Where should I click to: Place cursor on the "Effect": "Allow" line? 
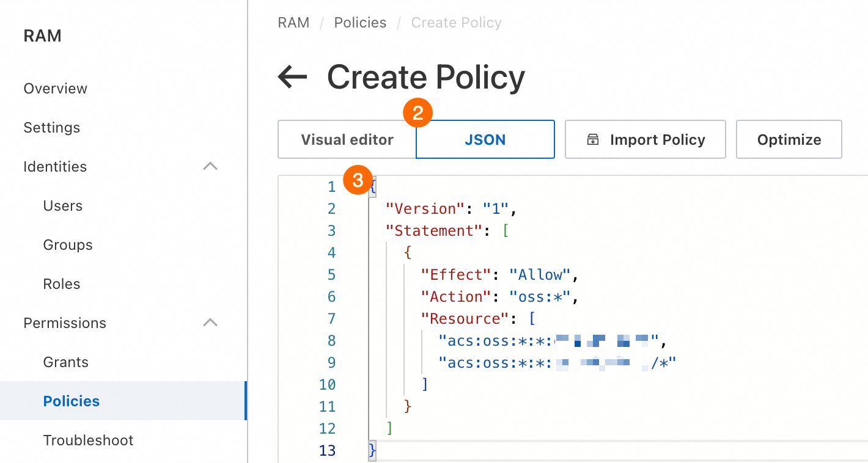(499, 275)
